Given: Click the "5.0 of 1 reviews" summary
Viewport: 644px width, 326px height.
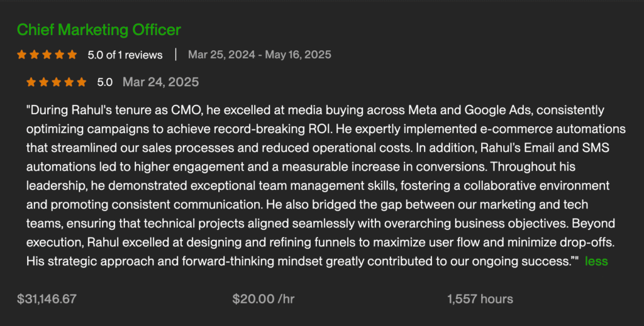Looking at the screenshot, I should coord(125,55).
